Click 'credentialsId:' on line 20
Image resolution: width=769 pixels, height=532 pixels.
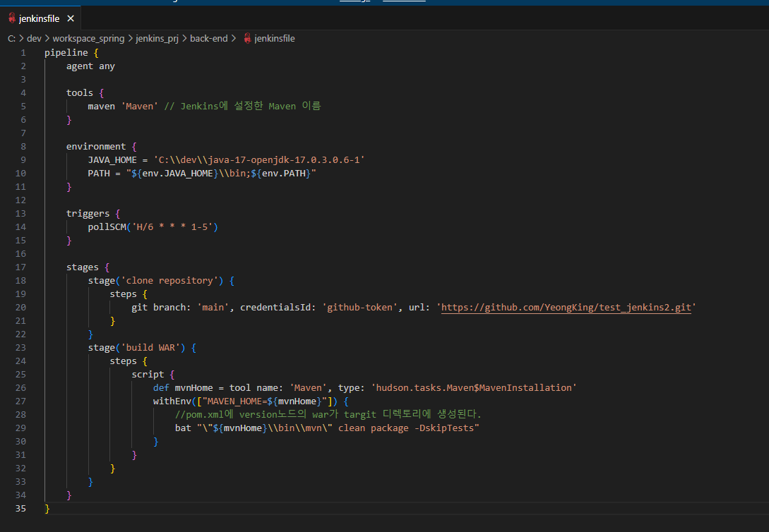pos(278,307)
